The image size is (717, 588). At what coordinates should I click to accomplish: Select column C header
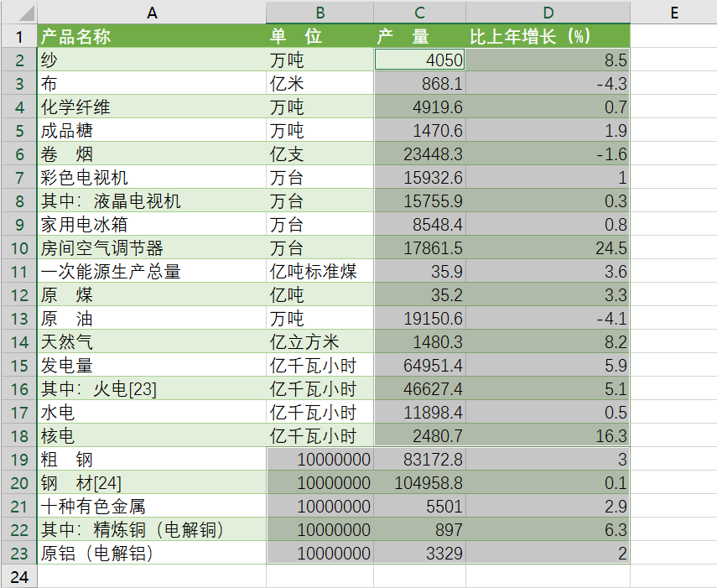coord(419,13)
